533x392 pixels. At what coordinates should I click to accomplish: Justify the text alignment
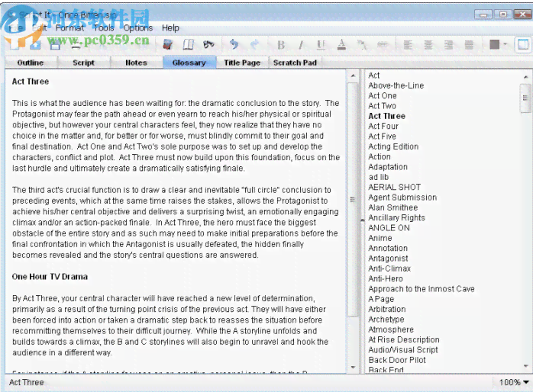coord(469,45)
